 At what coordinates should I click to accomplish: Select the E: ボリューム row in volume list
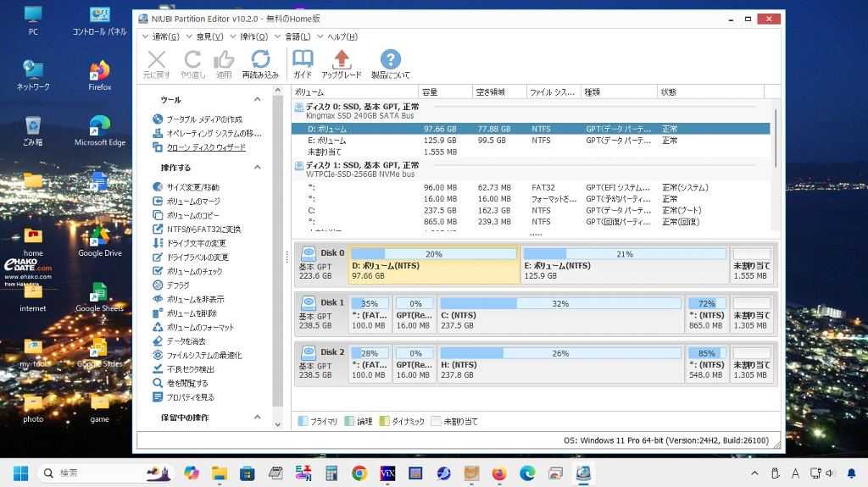pos(326,141)
